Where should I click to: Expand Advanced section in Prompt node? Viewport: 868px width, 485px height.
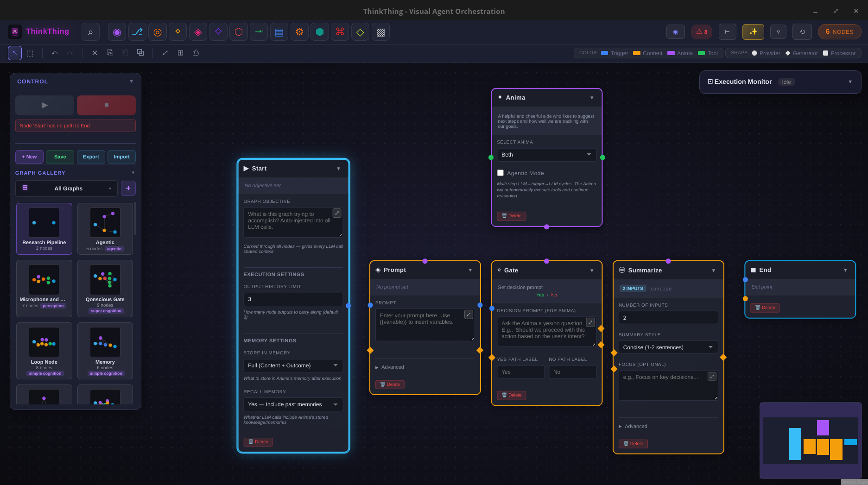click(x=390, y=367)
